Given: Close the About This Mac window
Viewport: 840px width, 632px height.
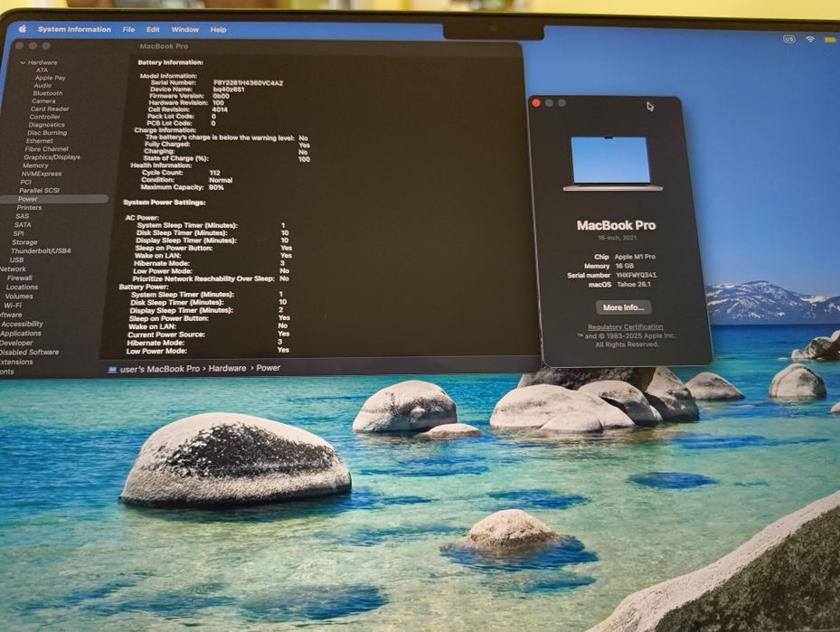Looking at the screenshot, I should (x=536, y=103).
